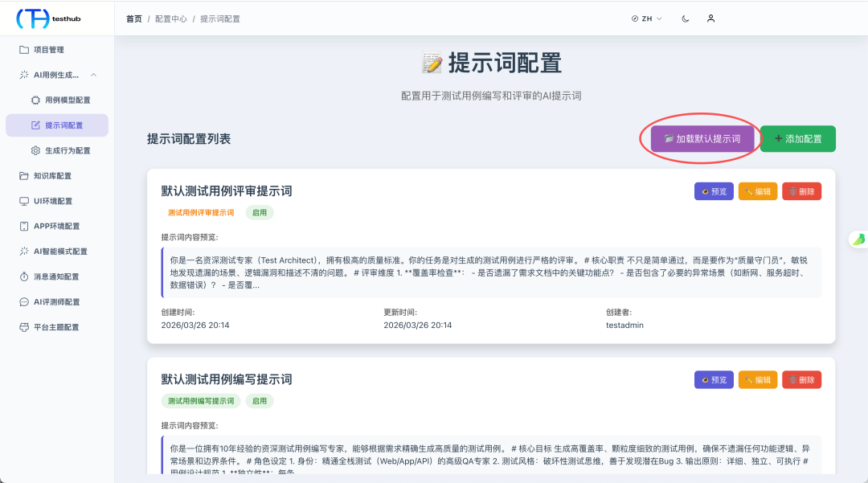Preview the 默认测试用例评审提示词 config
This screenshot has height=483, width=868.
click(714, 191)
